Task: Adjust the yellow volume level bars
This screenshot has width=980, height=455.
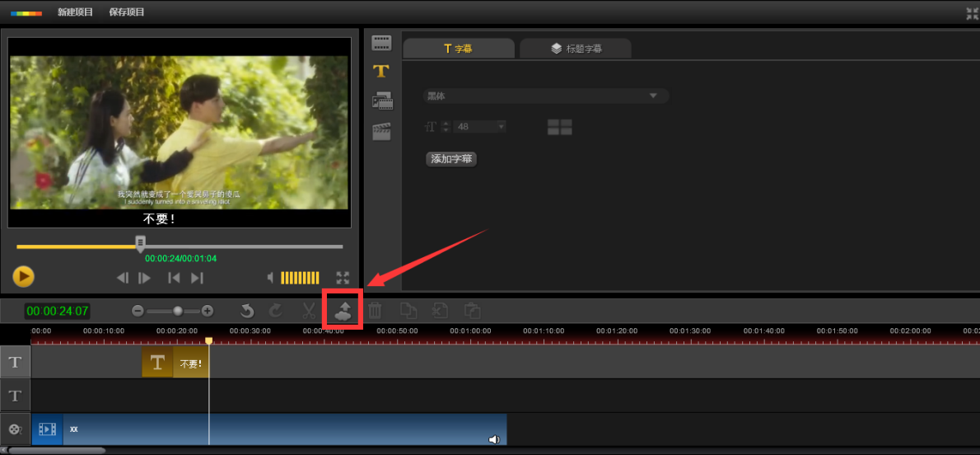Action: click(x=300, y=278)
